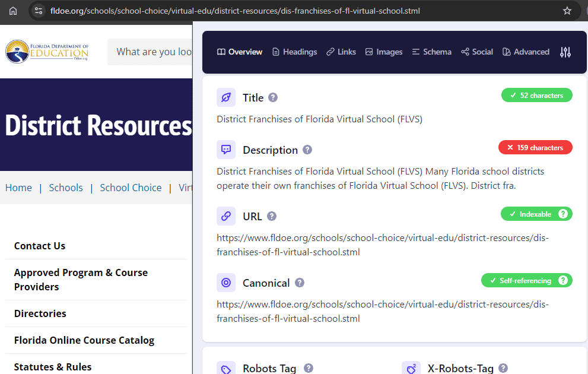The width and height of the screenshot is (588, 374).
Task: Click the help icon beside Robots Tag
Action: 309,368
